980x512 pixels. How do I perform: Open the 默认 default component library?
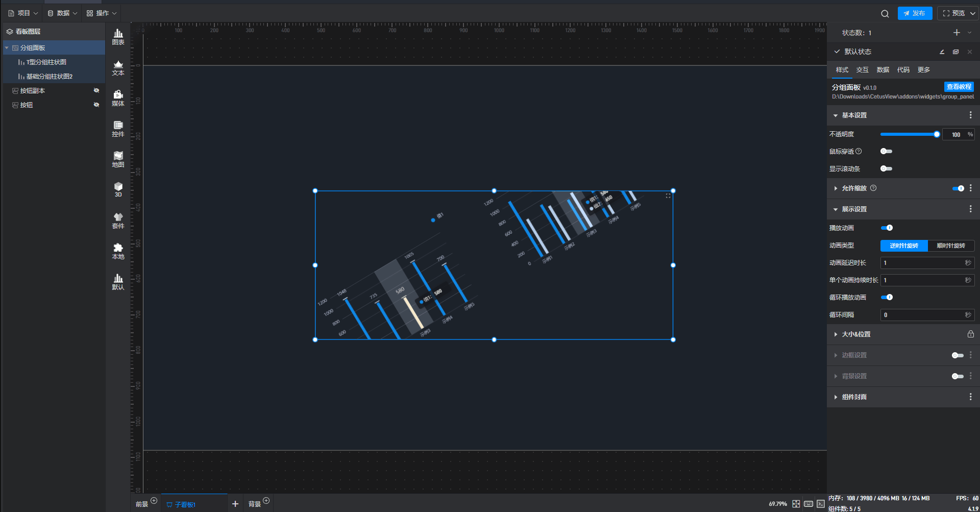point(118,282)
